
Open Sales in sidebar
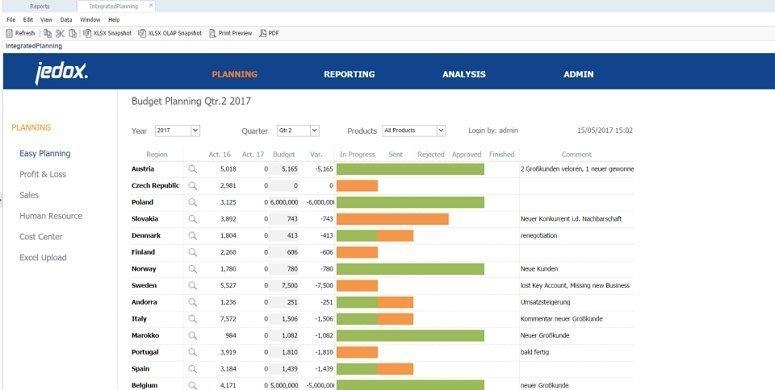[x=29, y=195]
